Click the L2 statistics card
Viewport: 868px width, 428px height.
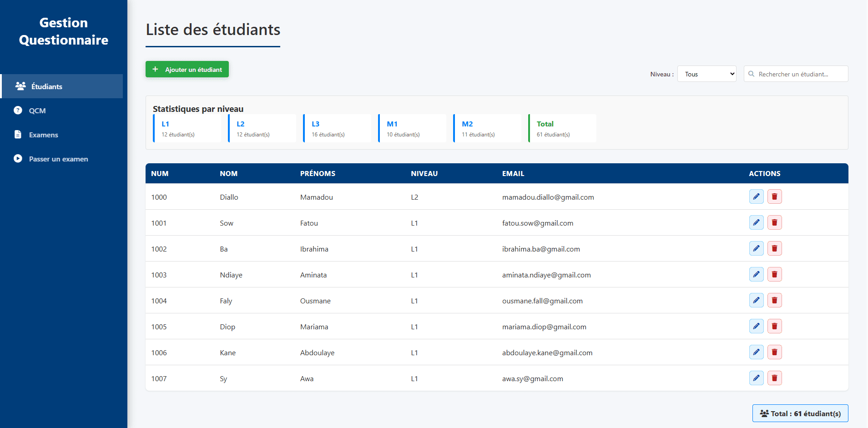tap(262, 128)
